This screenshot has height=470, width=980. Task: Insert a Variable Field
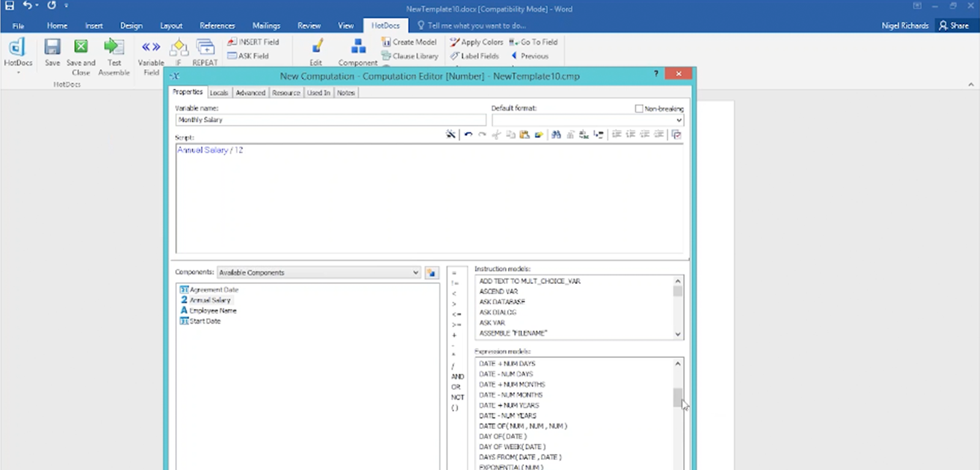[x=151, y=56]
